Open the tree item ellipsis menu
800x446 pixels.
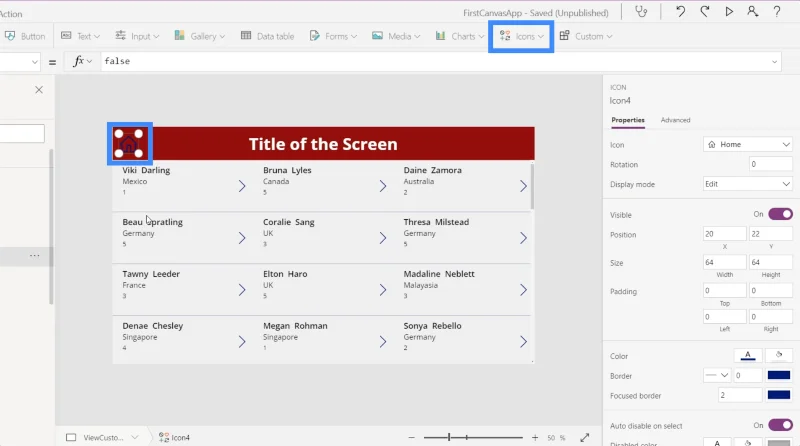pyautogui.click(x=34, y=255)
